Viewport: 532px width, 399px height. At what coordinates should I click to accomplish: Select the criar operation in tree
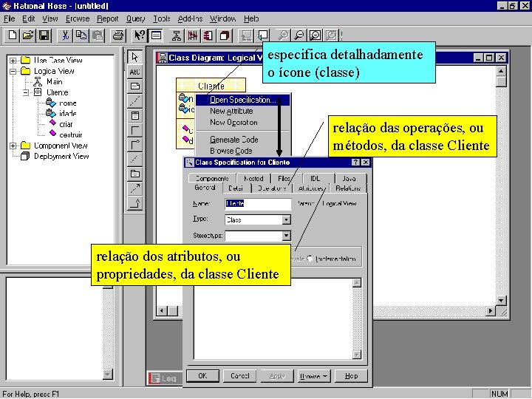click(x=66, y=124)
